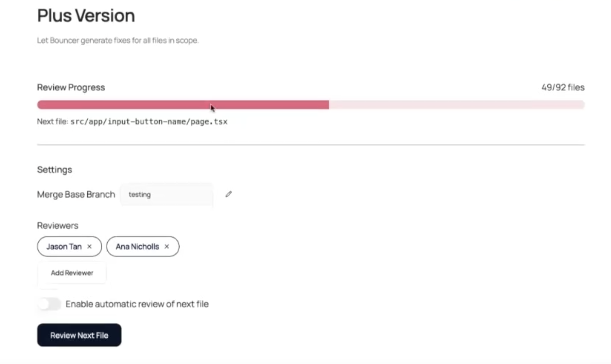The image size is (611, 364).
Task: Select the Jason Tan reviewer chip name
Action: pyautogui.click(x=64, y=247)
